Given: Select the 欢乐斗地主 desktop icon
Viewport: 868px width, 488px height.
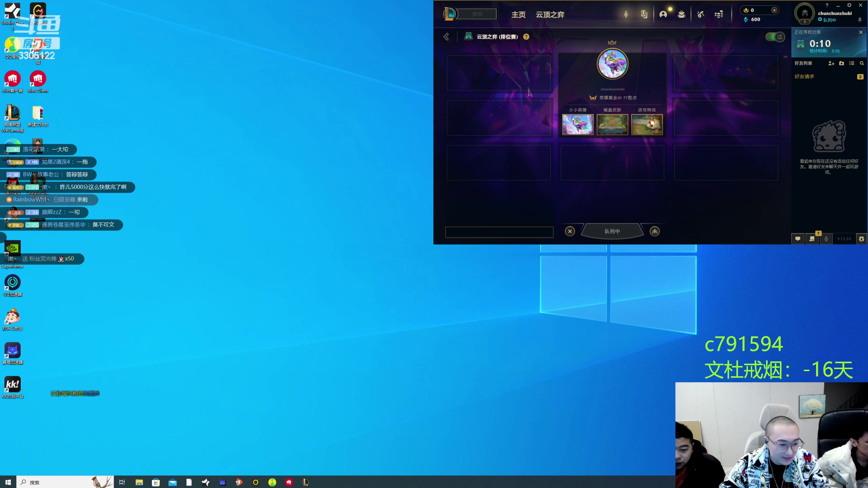Looking at the screenshot, I should click(x=13, y=319).
